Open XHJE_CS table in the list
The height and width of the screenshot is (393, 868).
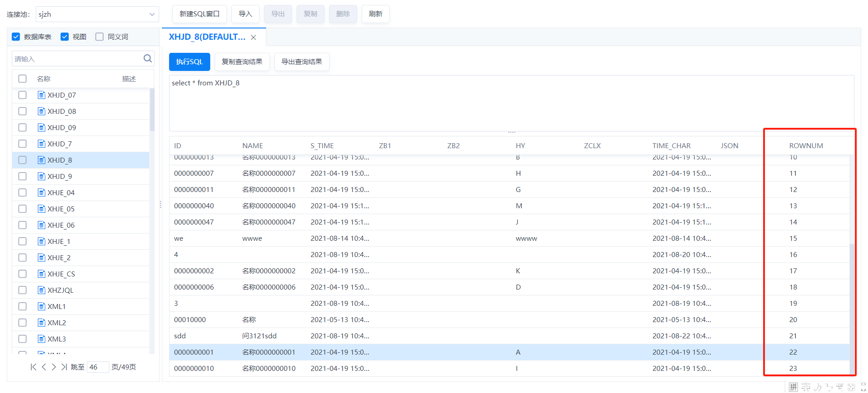pyautogui.click(x=61, y=274)
